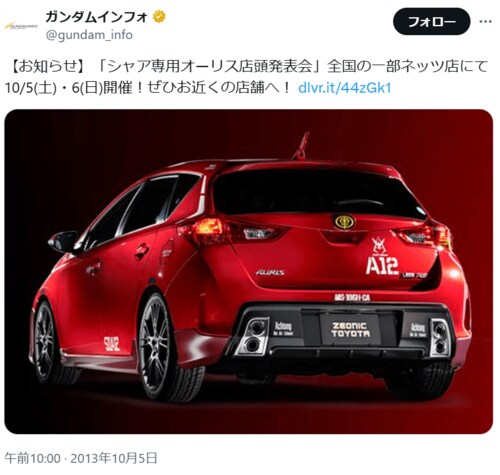Open the three-dot more options menu
The image size is (500, 475).
tap(485, 22)
